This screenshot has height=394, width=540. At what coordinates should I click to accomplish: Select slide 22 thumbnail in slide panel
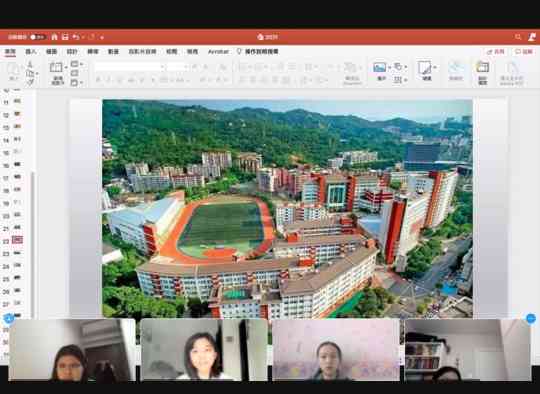click(x=17, y=240)
